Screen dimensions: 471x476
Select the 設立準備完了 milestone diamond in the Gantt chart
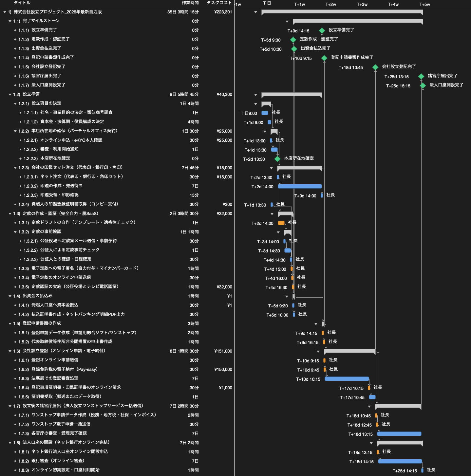pos(322,30)
